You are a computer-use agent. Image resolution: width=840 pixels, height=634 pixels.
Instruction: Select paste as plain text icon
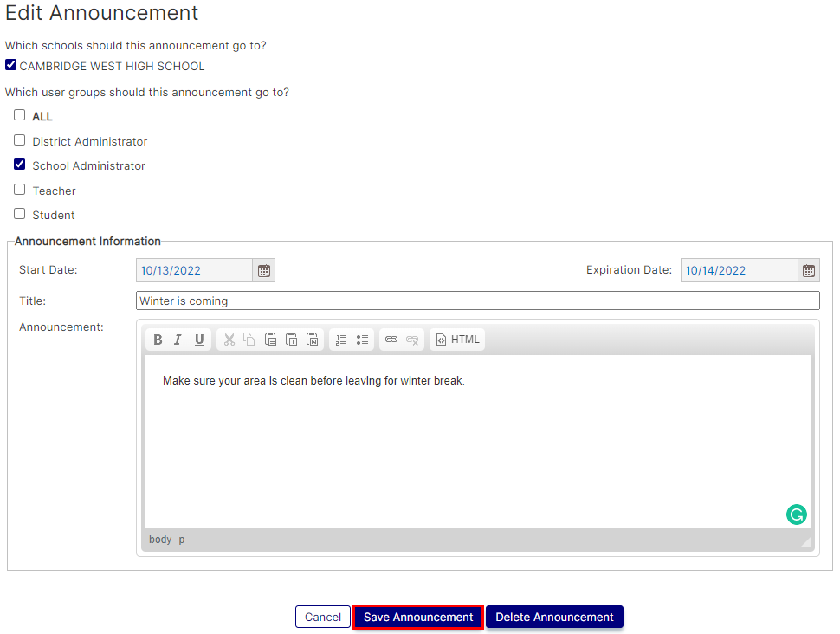pos(292,340)
